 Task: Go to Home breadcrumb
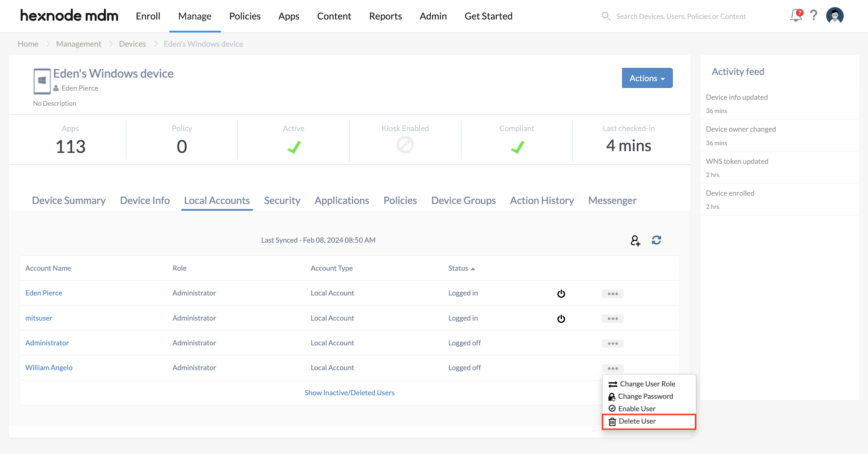pos(28,44)
